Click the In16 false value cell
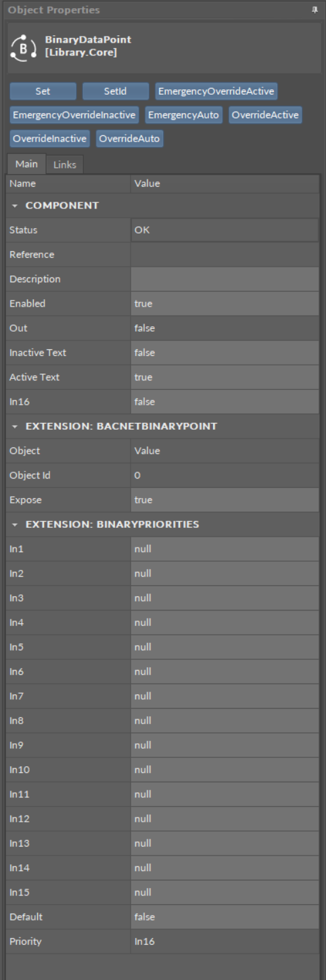 click(x=225, y=402)
